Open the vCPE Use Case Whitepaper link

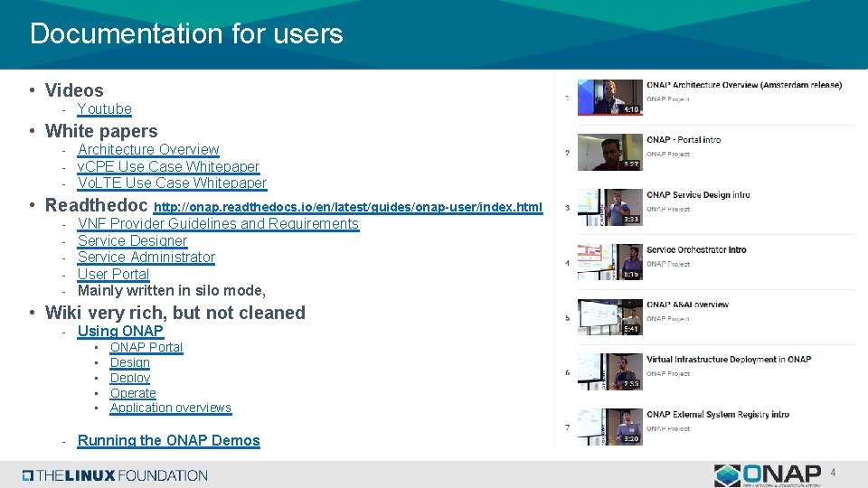click(168, 166)
